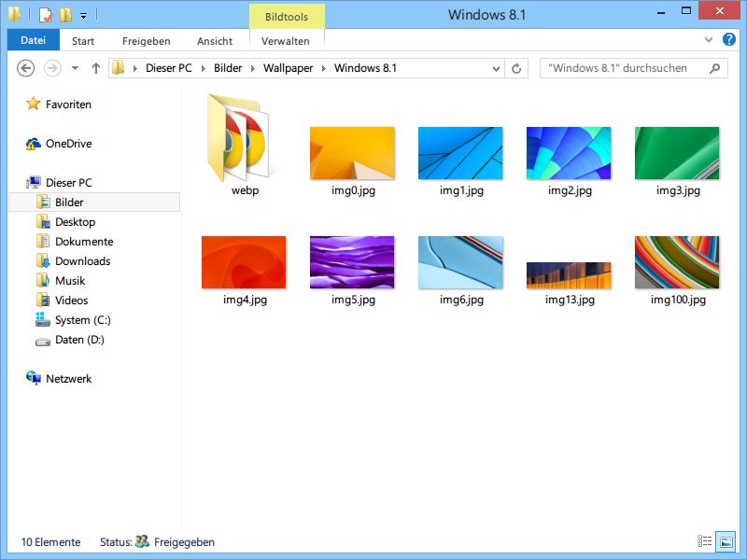Select the img100.jpg thumbnail
Viewport: 747px width, 560px height.
[x=677, y=262]
